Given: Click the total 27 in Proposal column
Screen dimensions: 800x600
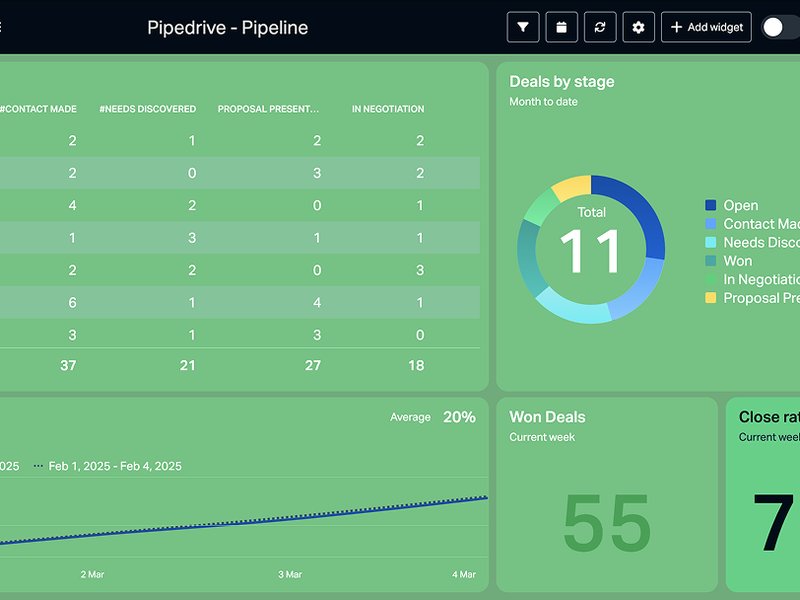Looking at the screenshot, I should coord(313,365).
